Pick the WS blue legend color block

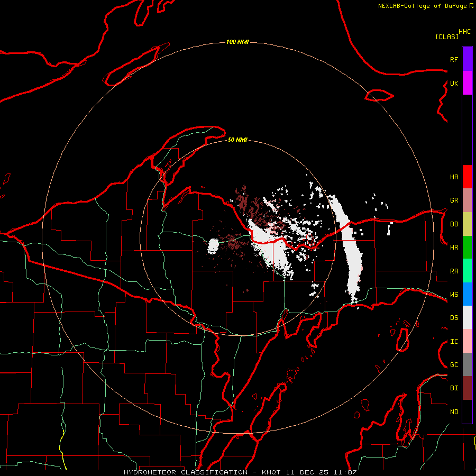click(467, 294)
